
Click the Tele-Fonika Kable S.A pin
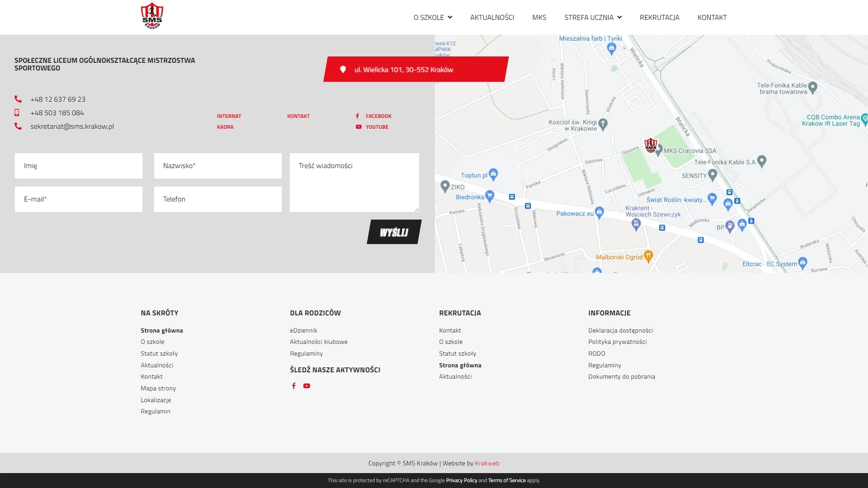point(762,161)
